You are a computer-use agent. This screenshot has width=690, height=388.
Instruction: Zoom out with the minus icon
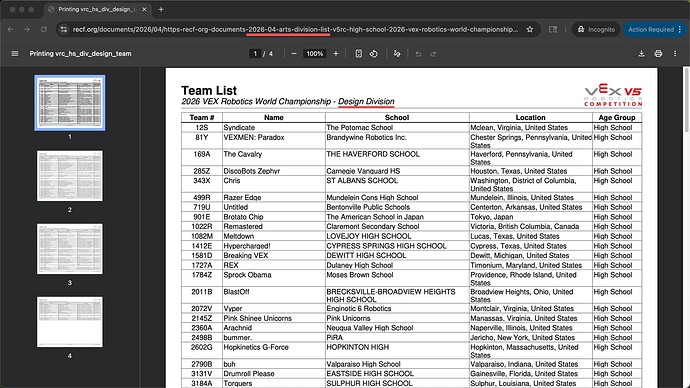[x=294, y=54]
